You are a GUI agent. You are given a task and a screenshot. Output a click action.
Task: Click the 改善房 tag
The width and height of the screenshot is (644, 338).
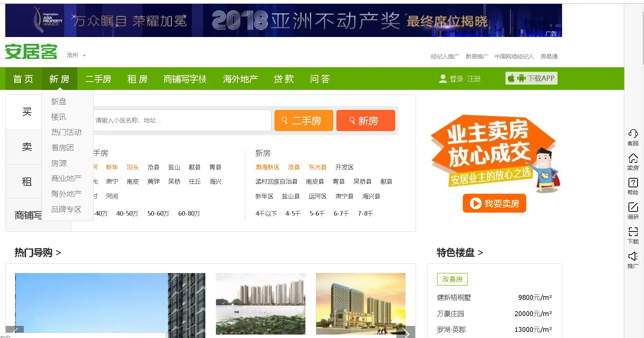click(452, 279)
